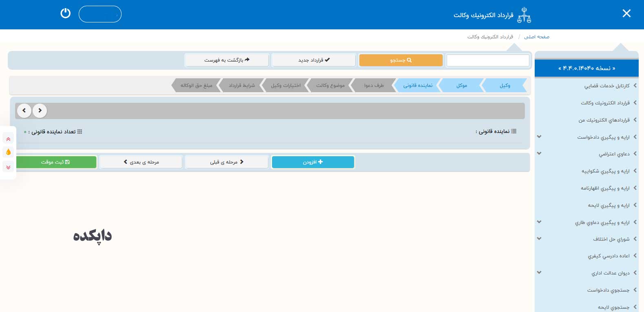Screen dimensions: 644x312
Task: Open the طرف دعوا step tab
Action: pyautogui.click(x=373, y=85)
